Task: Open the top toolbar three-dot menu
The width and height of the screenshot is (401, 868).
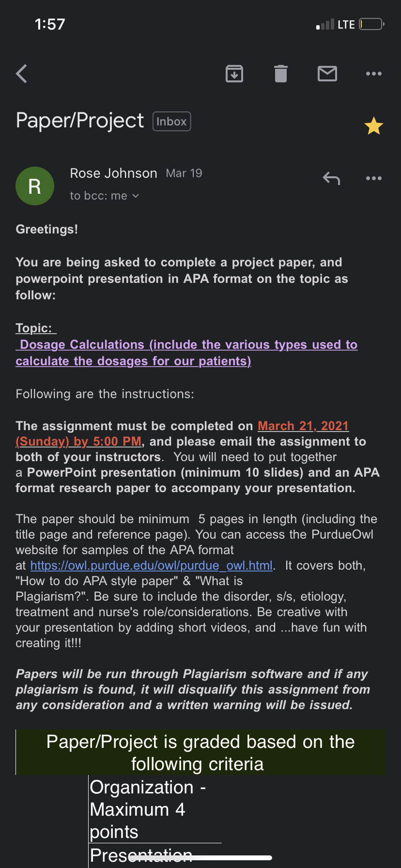Action: pos(374,74)
